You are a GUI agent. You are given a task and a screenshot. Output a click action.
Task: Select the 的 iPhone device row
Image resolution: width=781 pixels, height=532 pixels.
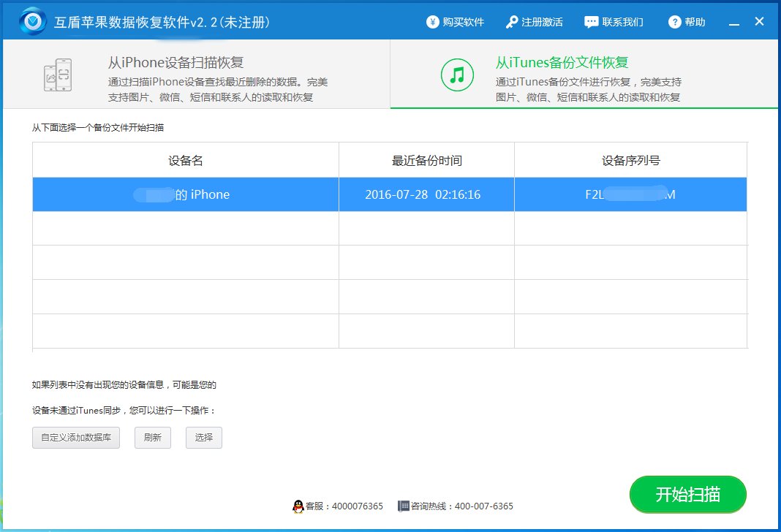[x=390, y=194]
